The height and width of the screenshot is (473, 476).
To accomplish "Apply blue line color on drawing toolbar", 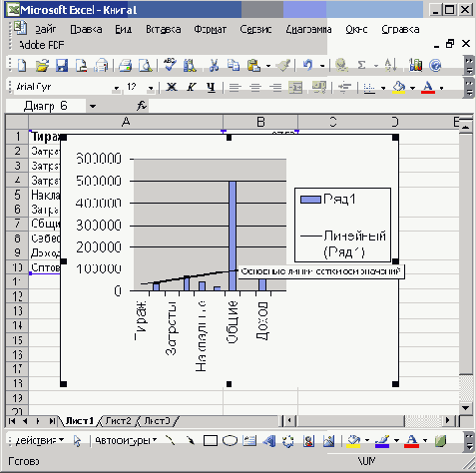I will [382, 441].
